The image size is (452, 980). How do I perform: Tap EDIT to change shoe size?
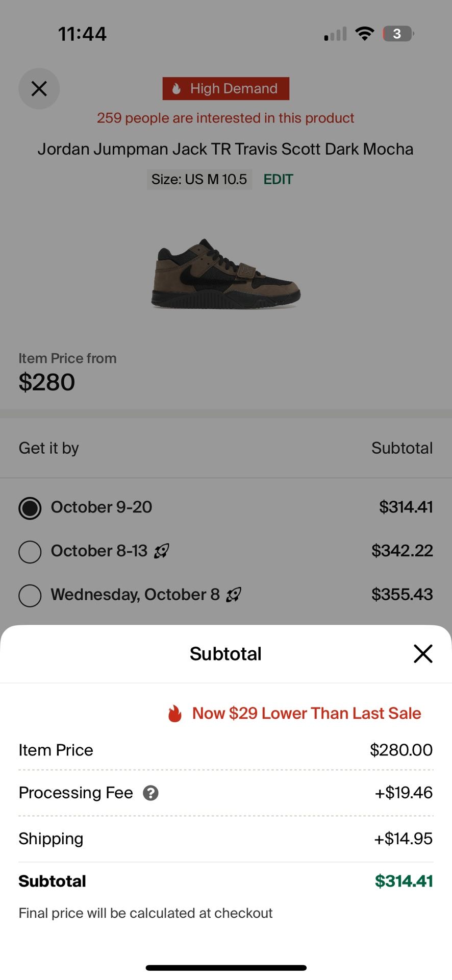[278, 180]
